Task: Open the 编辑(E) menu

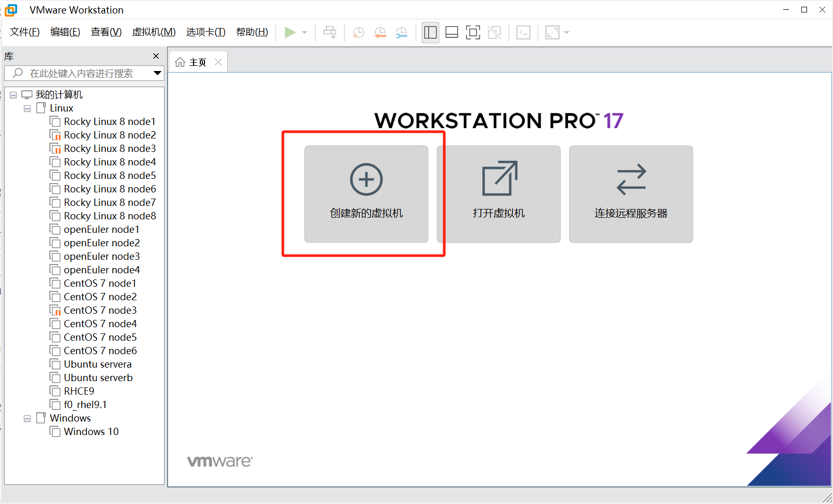Action: pos(65,32)
